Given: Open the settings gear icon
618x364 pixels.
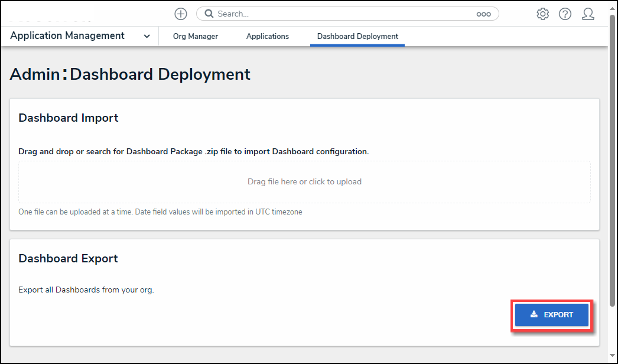Looking at the screenshot, I should pos(542,14).
